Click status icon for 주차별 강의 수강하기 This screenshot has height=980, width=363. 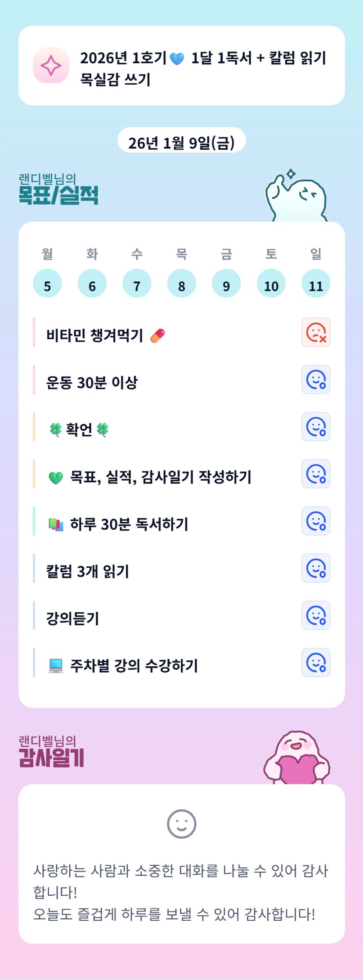point(316,663)
